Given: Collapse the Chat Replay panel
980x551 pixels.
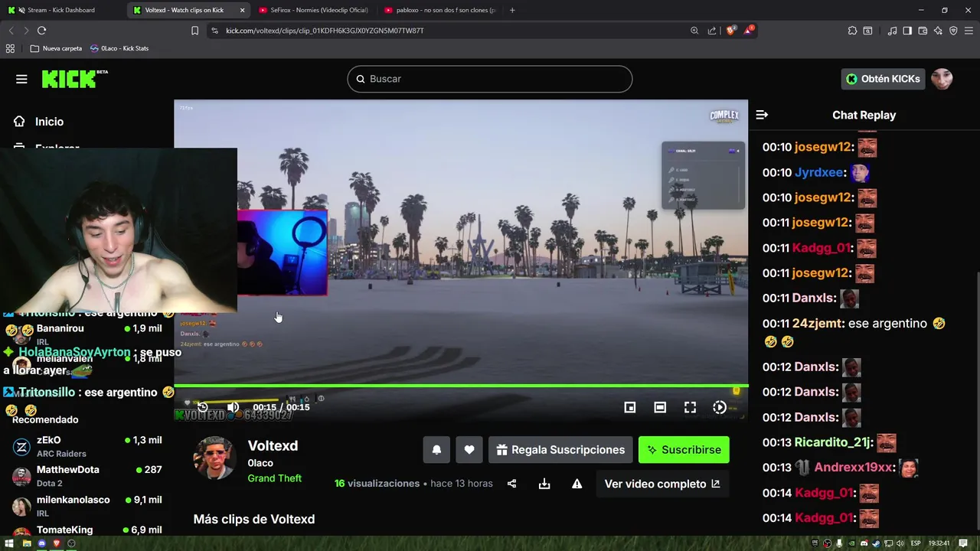Looking at the screenshot, I should click(762, 115).
